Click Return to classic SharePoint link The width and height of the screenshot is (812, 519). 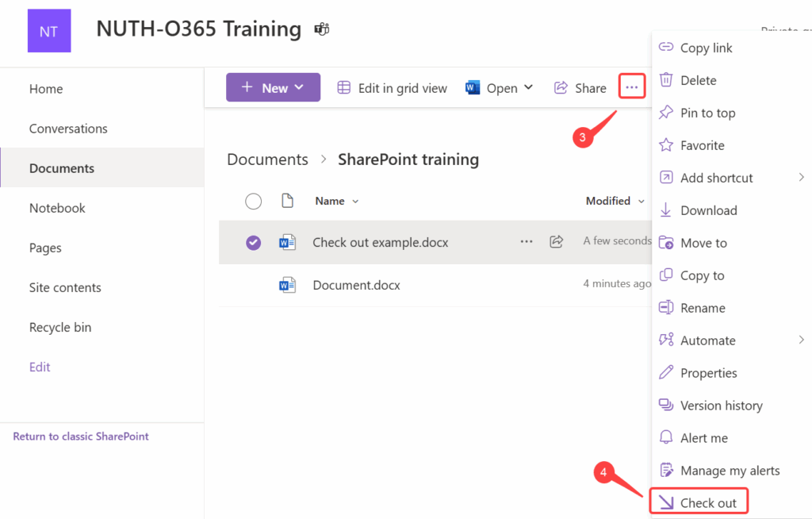click(x=81, y=436)
